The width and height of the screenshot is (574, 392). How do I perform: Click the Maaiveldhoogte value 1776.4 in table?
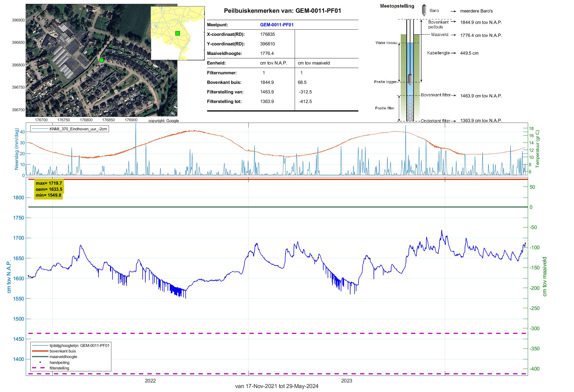point(267,53)
